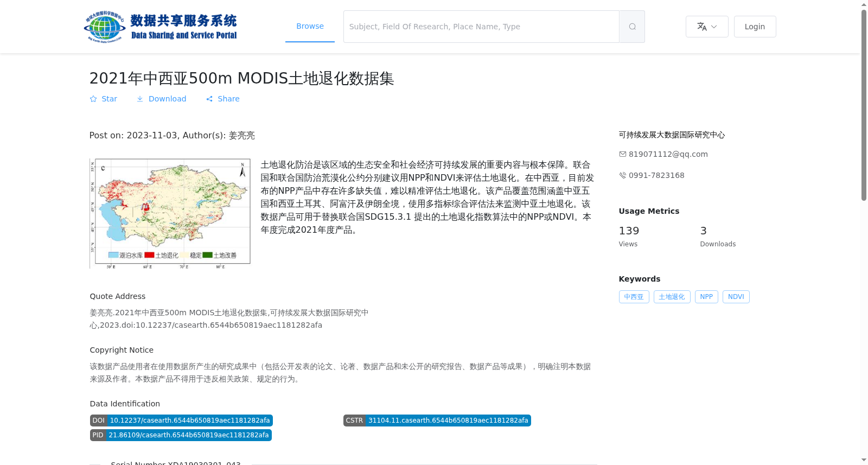868x465 pixels.
Task: Select the NPP keyword tag
Action: (x=706, y=297)
